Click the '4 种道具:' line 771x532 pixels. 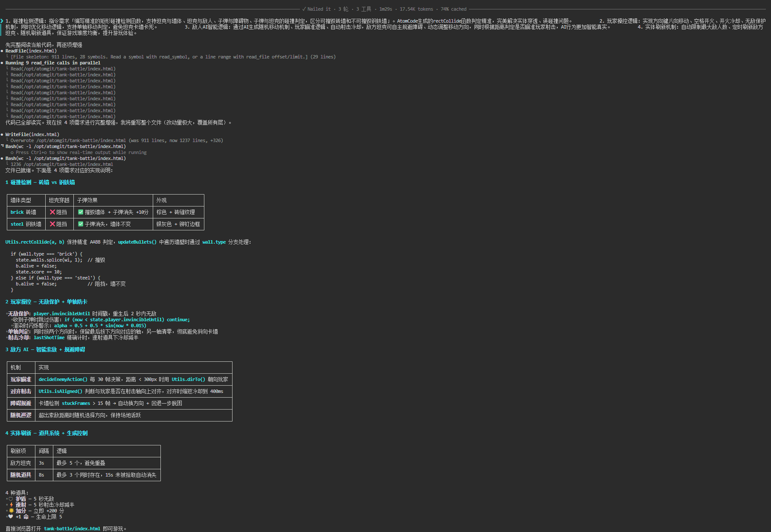tap(17, 493)
